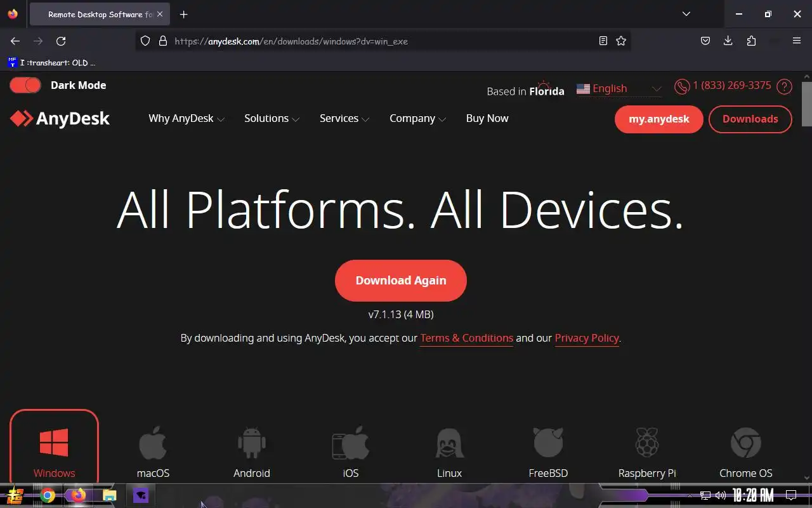812x508 pixels.
Task: Bookmark this page with star icon
Action: pyautogui.click(x=621, y=41)
